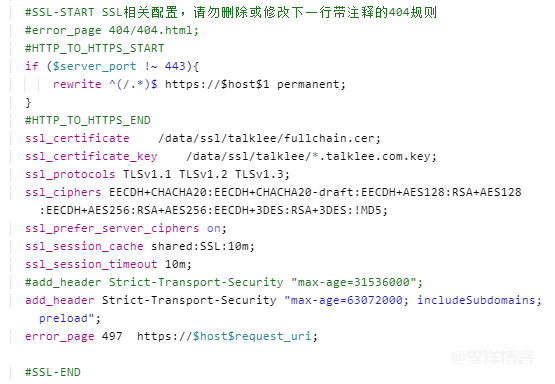Click the ssl_session_timeout directive
This screenshot has width=555, height=384.
pos(91,264)
